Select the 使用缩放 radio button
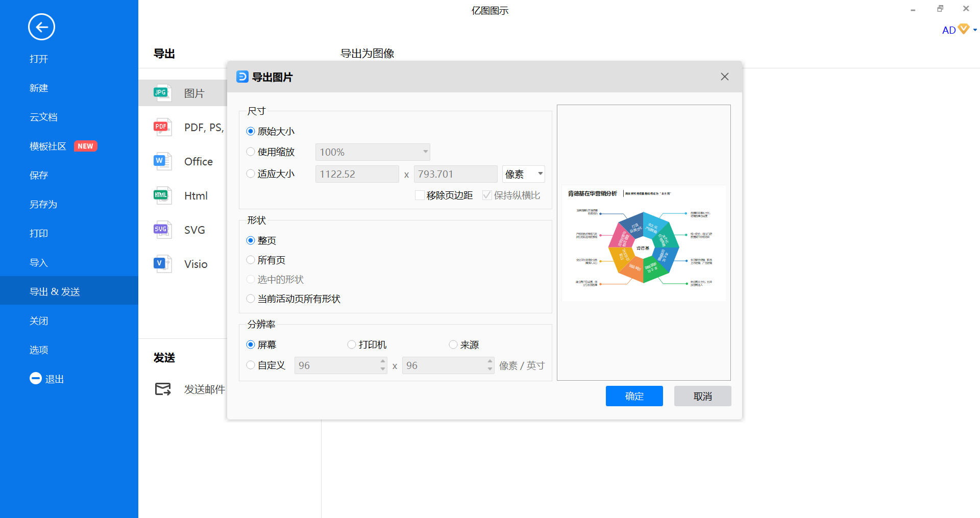The width and height of the screenshot is (980, 518). tap(251, 152)
